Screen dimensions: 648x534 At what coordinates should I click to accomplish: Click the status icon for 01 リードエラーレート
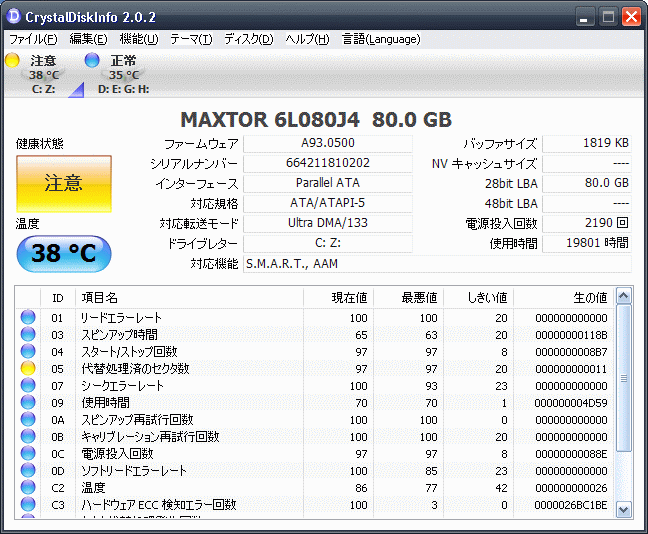click(28, 317)
